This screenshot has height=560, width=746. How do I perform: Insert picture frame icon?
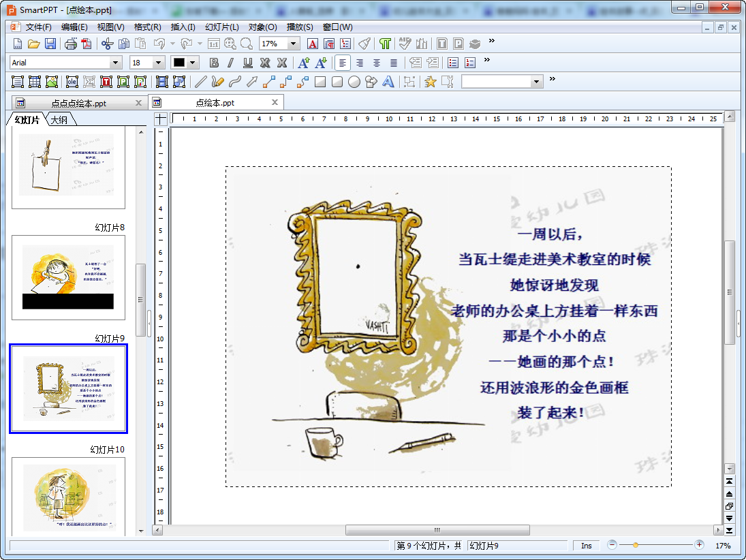click(x=51, y=82)
